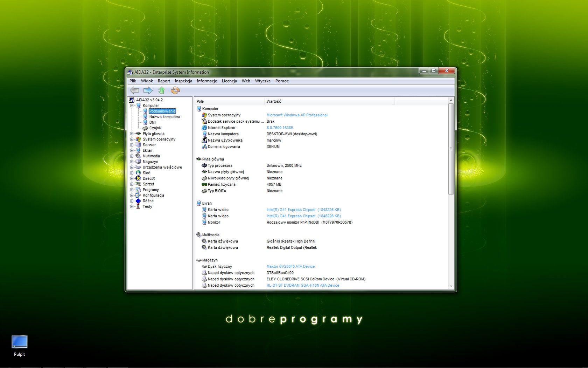Collapse the Komputer tree node
Image resolution: width=588 pixels, height=368 pixels.
132,105
